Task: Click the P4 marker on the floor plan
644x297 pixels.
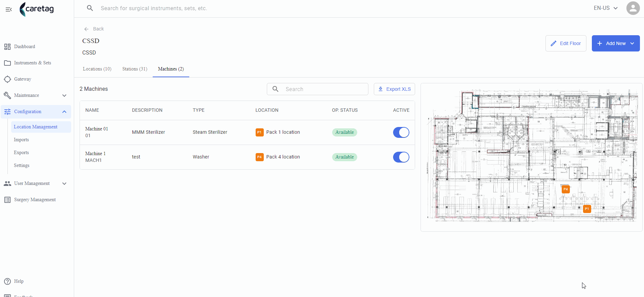Action: pos(565,189)
